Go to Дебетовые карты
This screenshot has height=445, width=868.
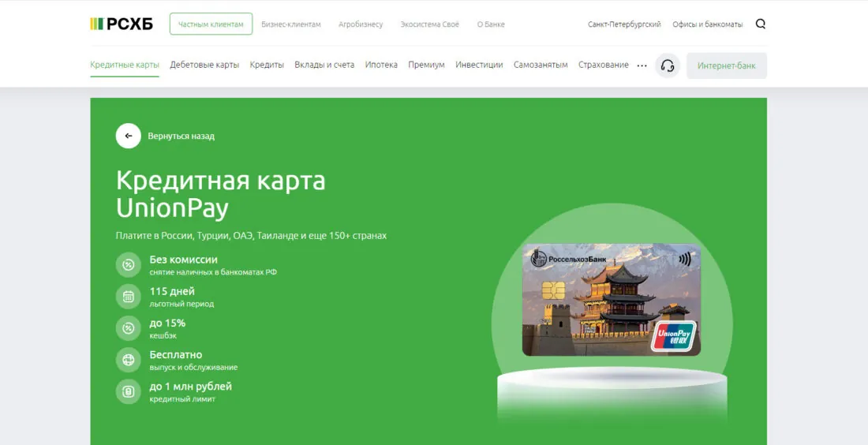click(204, 65)
